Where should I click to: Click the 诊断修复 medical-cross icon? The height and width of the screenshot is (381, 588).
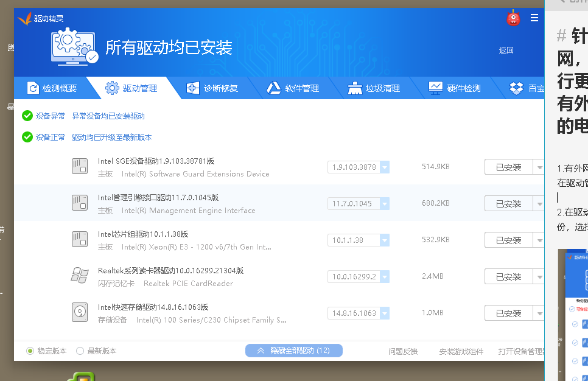tap(193, 88)
